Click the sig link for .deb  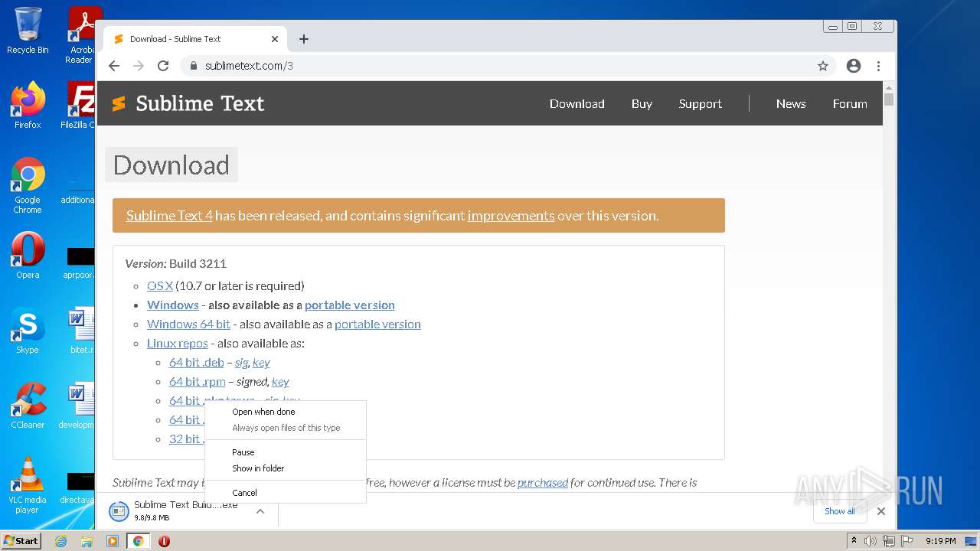coord(241,362)
